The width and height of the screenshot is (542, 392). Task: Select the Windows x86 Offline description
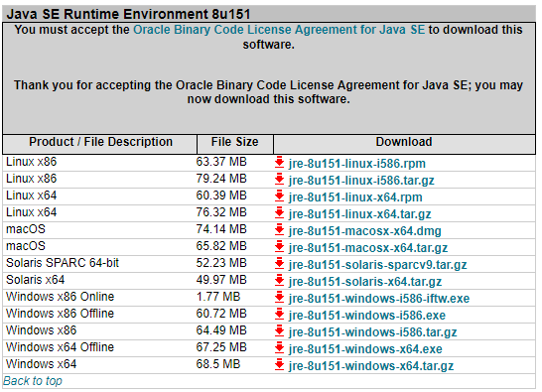[60, 314]
